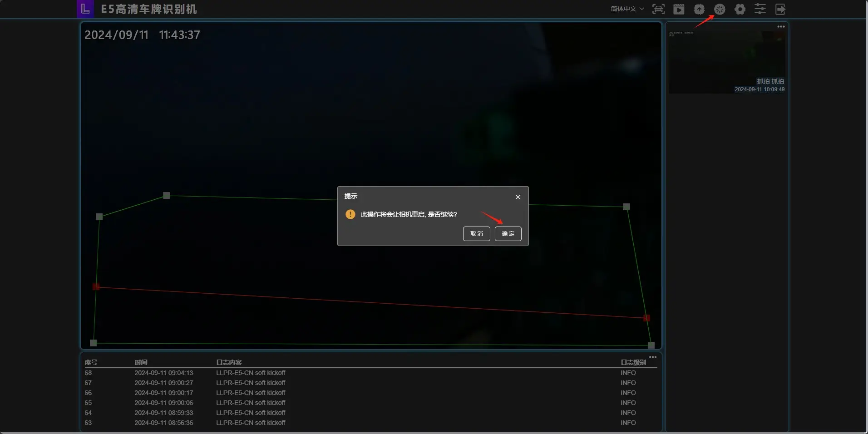Close the 提示 dialog with X
The image size is (868, 434).
518,197
